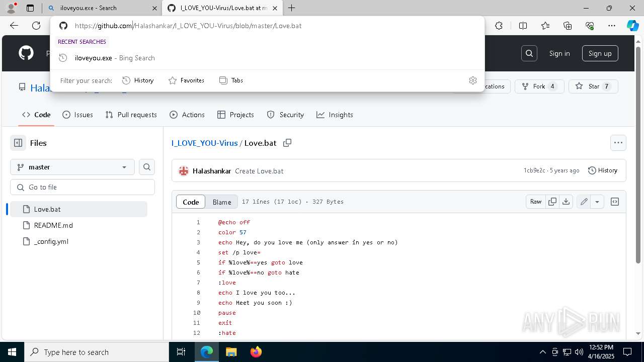Viewport: 644px width, 362px height.
Task: Open Browser essentials heart icon
Action: pyautogui.click(x=590, y=26)
